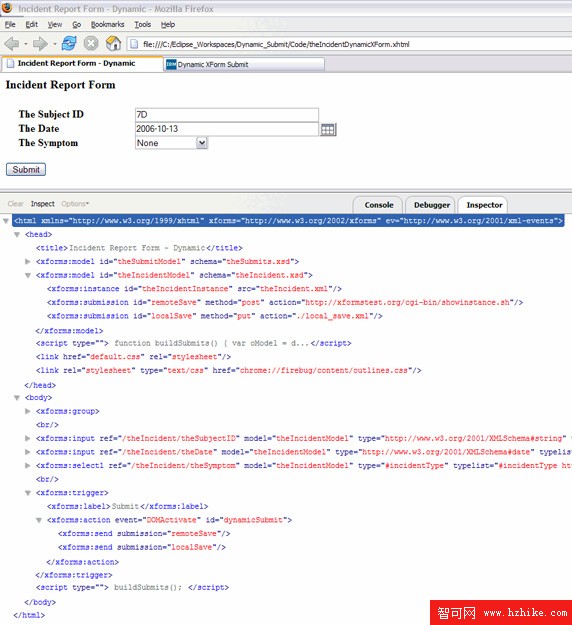This screenshot has width=572, height=625.
Task: Click the closing </head> tag
Action: pos(40,385)
